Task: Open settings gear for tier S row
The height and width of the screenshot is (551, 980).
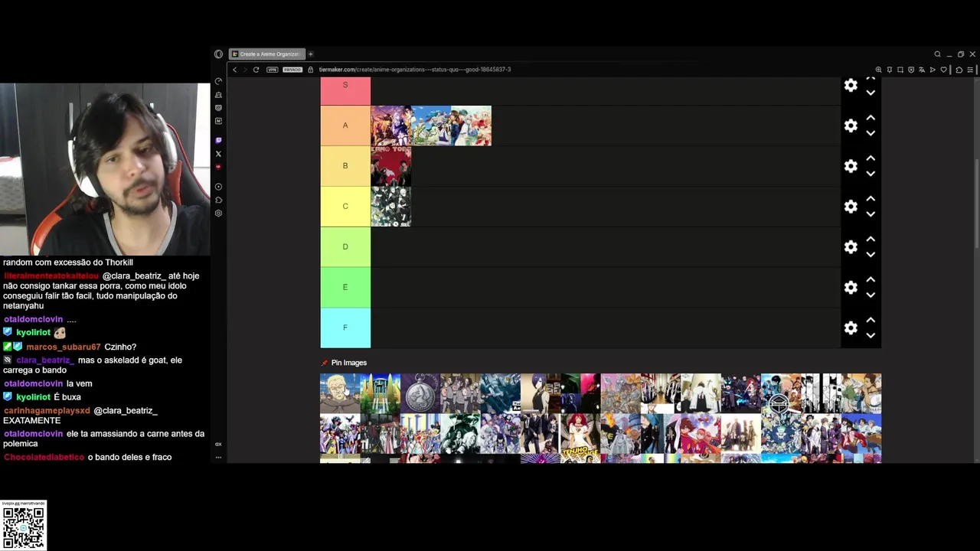Action: point(851,86)
